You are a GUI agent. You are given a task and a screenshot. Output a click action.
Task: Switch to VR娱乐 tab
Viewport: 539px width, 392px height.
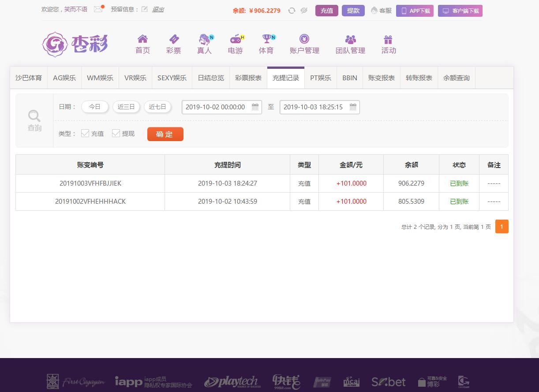tap(135, 78)
